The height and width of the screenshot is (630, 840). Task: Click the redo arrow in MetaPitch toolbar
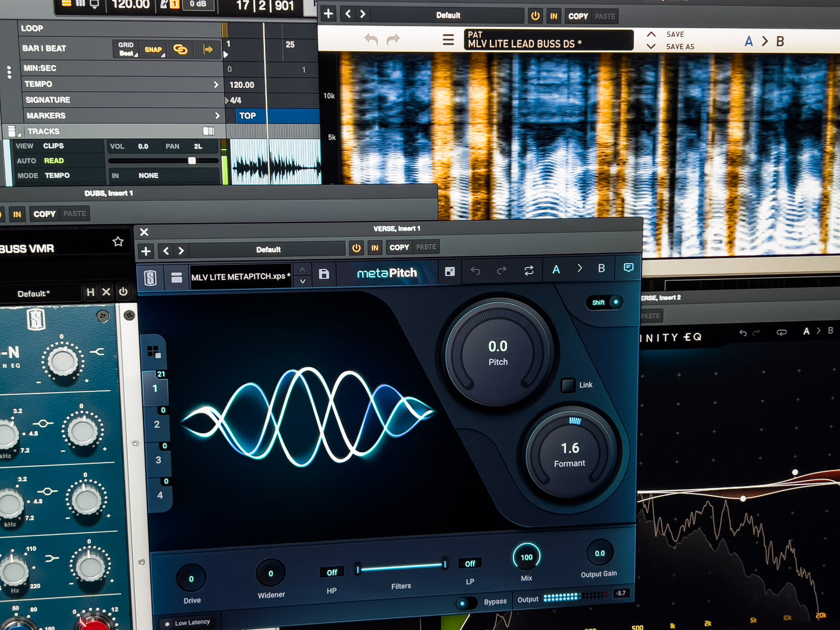[502, 270]
